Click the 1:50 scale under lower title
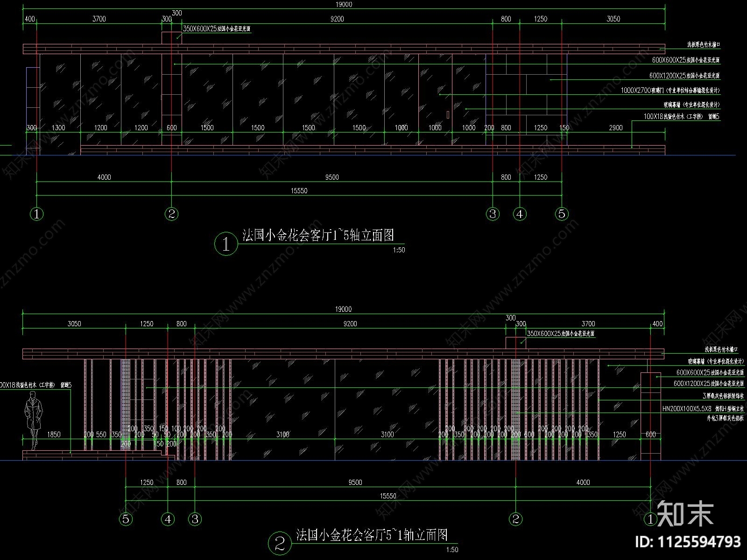747x560 pixels. pos(452,550)
